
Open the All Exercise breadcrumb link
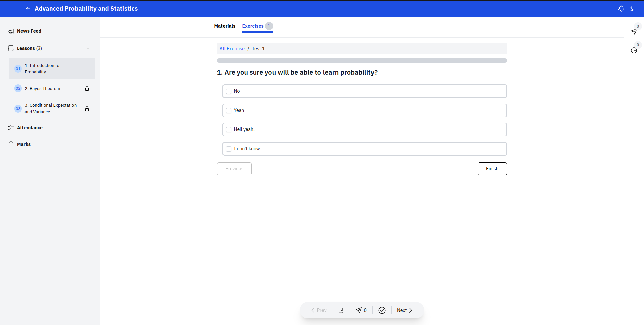click(232, 48)
